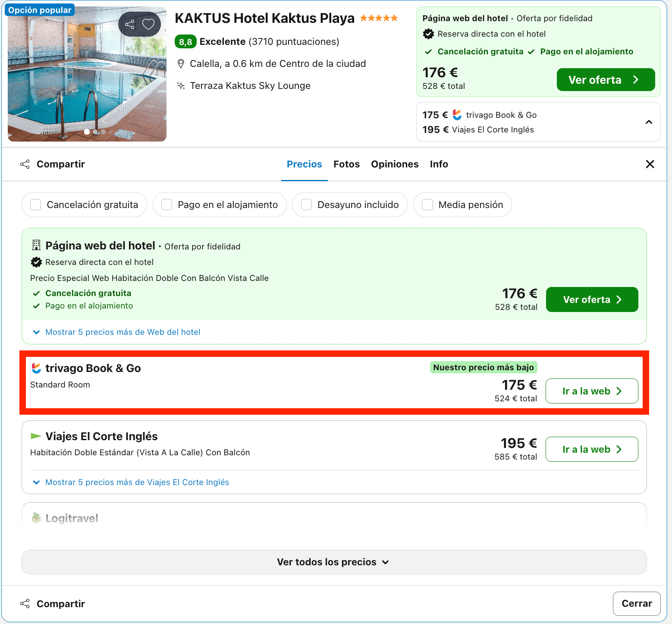
Task: Click the hotel pool photo thumbnail
Action: coord(87,74)
